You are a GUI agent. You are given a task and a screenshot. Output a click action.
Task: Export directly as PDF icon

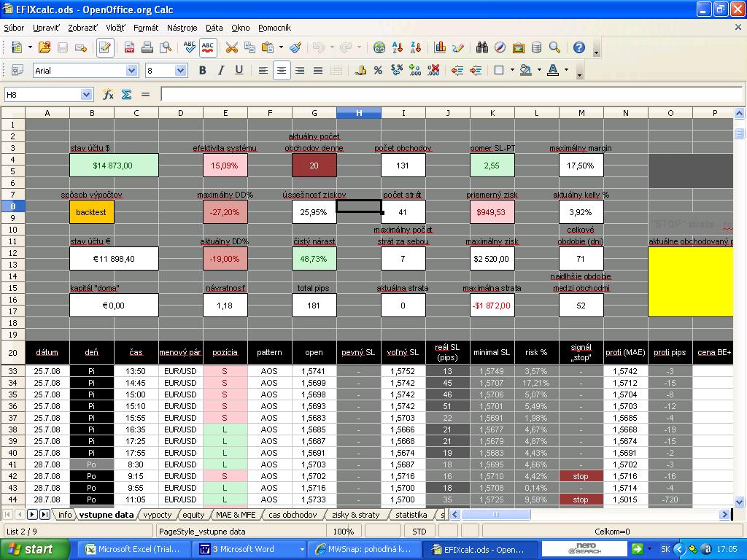(x=129, y=47)
